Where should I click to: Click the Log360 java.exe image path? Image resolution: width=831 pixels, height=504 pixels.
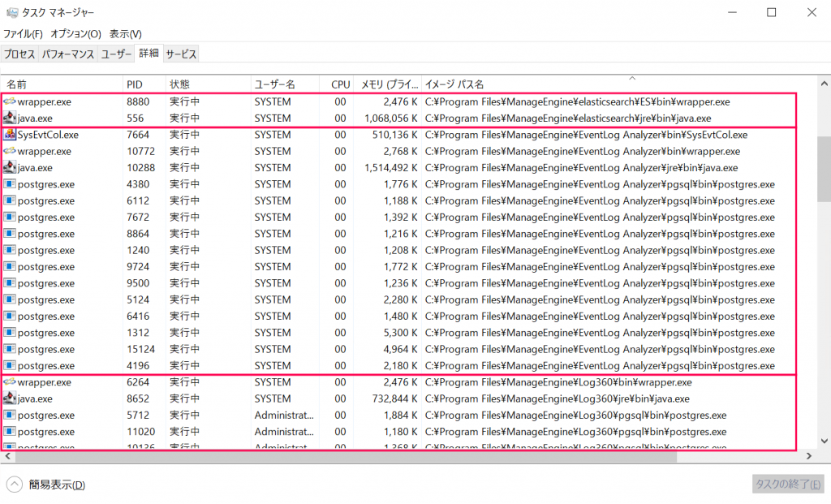pos(557,398)
